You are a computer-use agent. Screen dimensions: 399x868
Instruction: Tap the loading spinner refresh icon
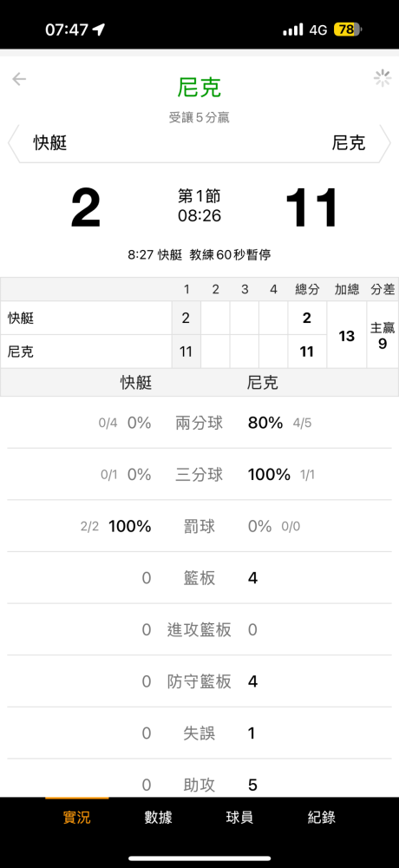[x=383, y=78]
